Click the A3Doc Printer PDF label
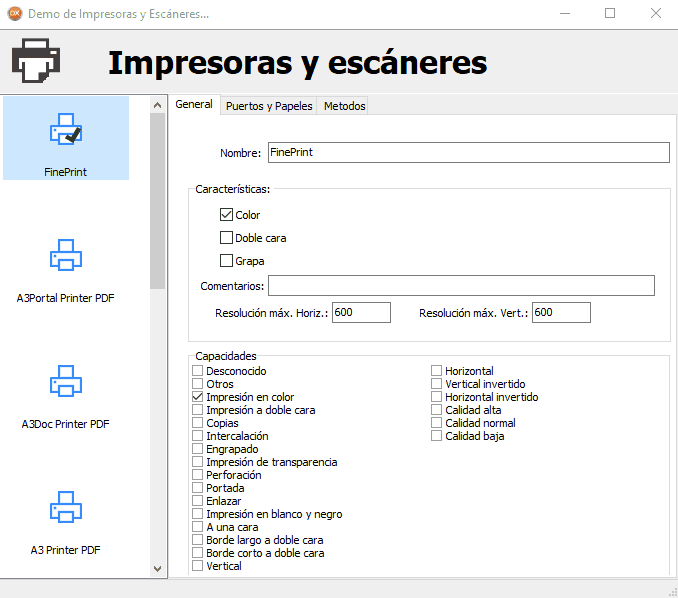678x598 pixels. (65, 424)
